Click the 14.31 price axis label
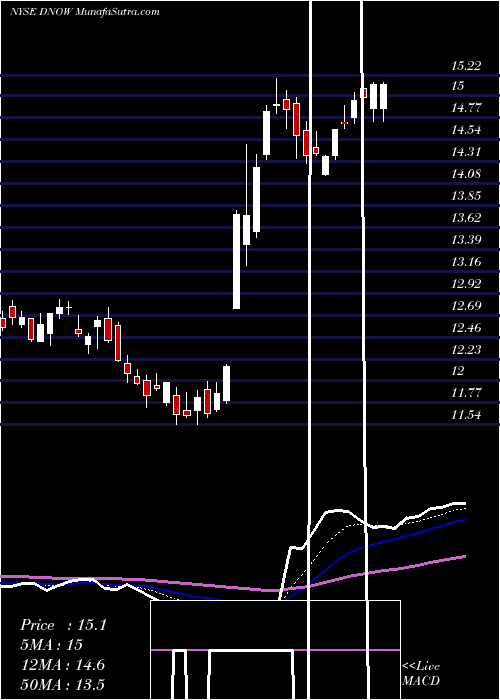The image size is (500, 700). click(x=466, y=152)
